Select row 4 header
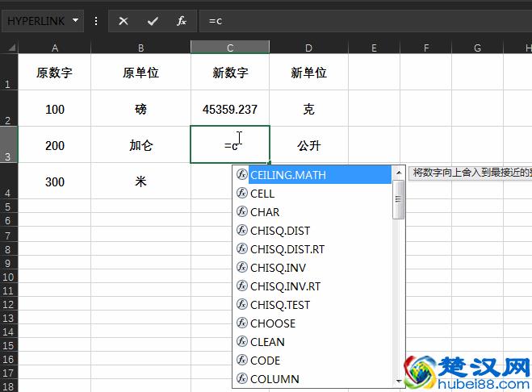This screenshot has height=392, width=532. 9,181
